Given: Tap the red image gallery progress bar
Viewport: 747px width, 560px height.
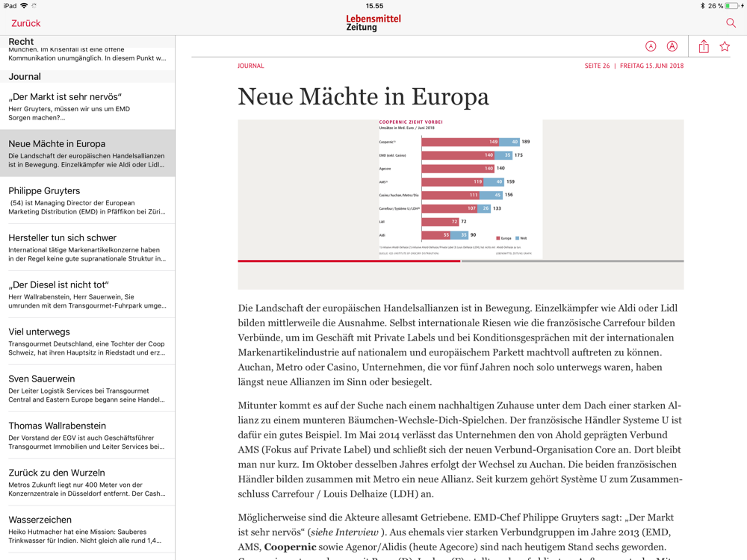Looking at the screenshot, I should point(349,261).
